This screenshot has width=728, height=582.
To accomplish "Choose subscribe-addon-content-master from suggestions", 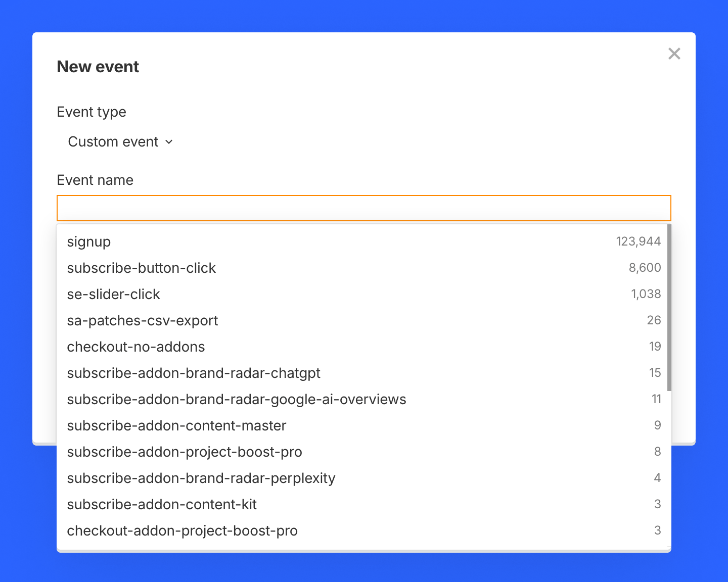I will coord(176,426).
